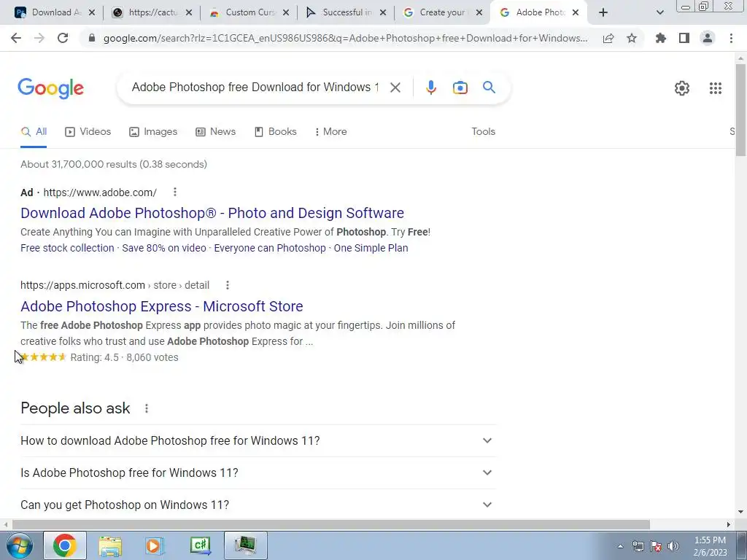
Task: Start voice search with microphone icon
Action: tap(430, 87)
